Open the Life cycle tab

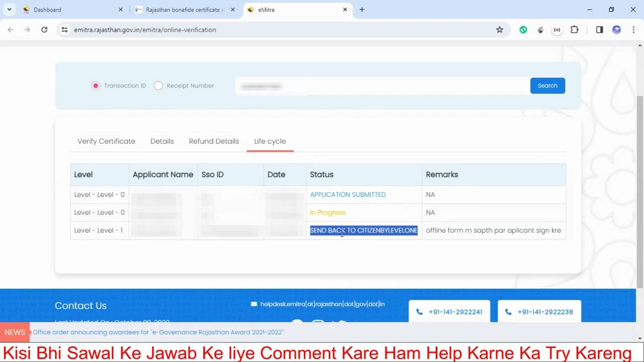click(x=270, y=141)
